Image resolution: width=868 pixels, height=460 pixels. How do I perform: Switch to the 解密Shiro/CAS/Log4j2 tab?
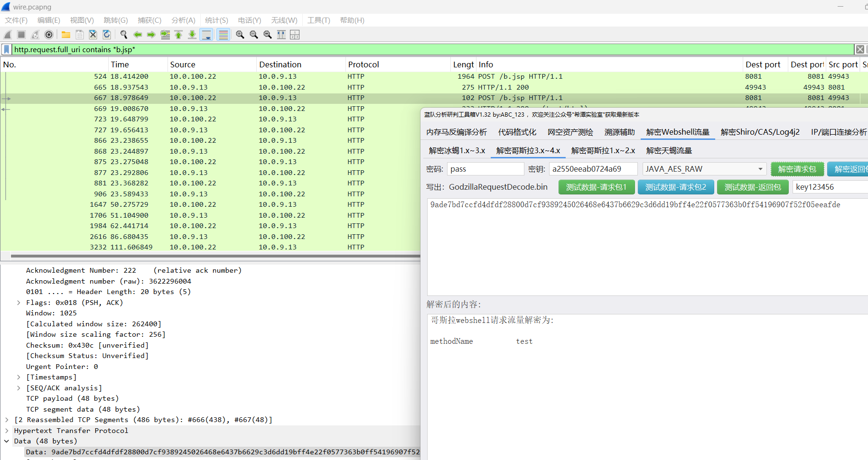(760, 132)
